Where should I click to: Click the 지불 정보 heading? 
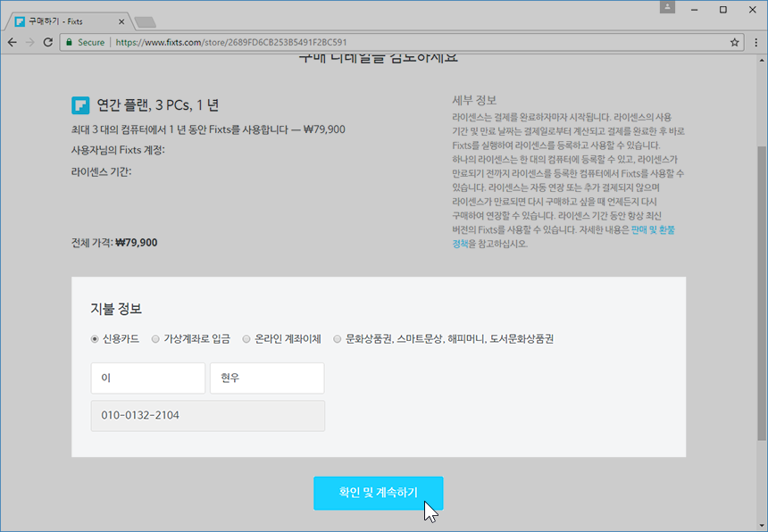tap(116, 309)
